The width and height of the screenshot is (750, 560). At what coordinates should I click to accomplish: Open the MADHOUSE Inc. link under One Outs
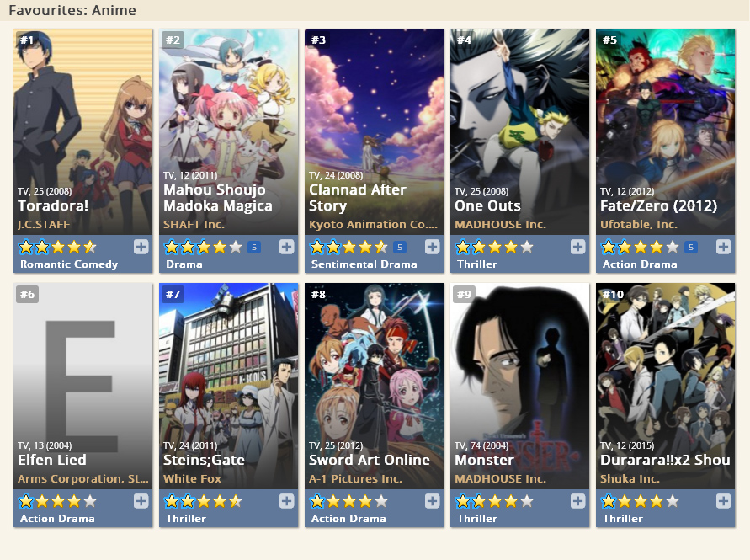click(500, 225)
